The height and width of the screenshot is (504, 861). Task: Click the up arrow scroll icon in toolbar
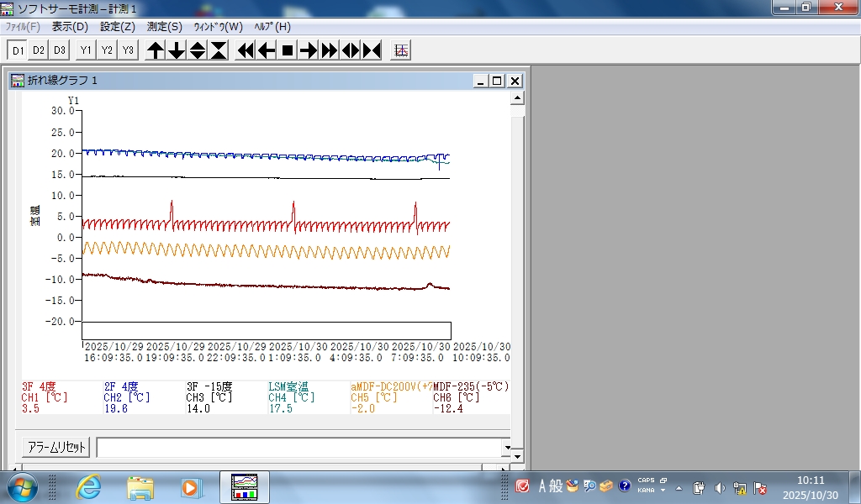coord(156,50)
